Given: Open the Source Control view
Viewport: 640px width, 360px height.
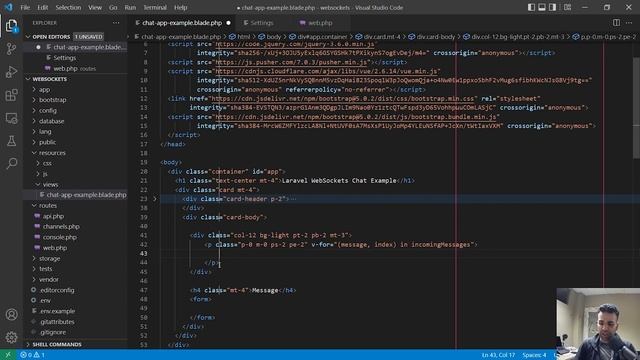Looking at the screenshot, I should click(11, 49).
